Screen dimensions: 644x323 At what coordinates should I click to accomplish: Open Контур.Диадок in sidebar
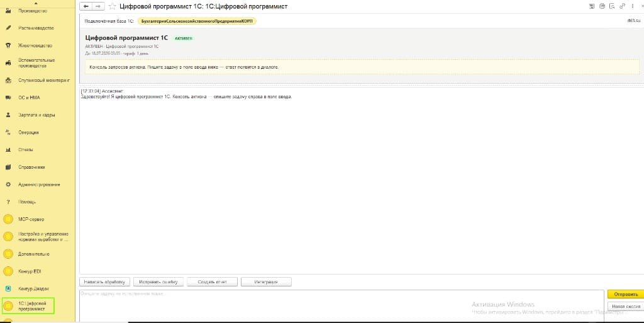point(35,289)
